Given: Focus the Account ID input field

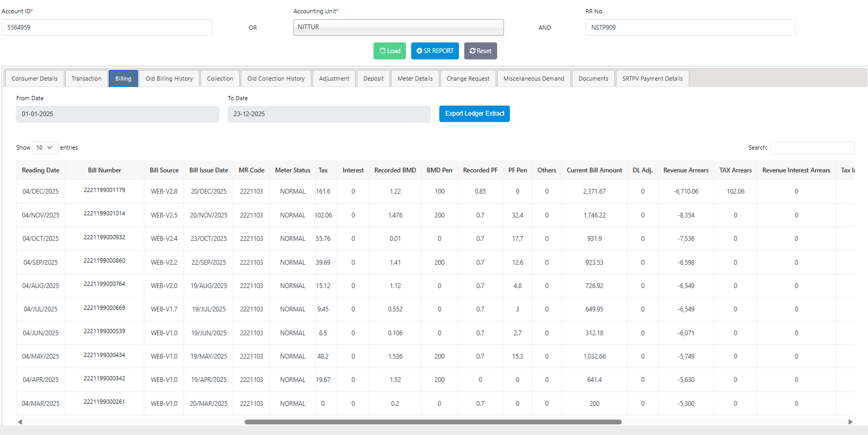Looking at the screenshot, I should (x=107, y=28).
